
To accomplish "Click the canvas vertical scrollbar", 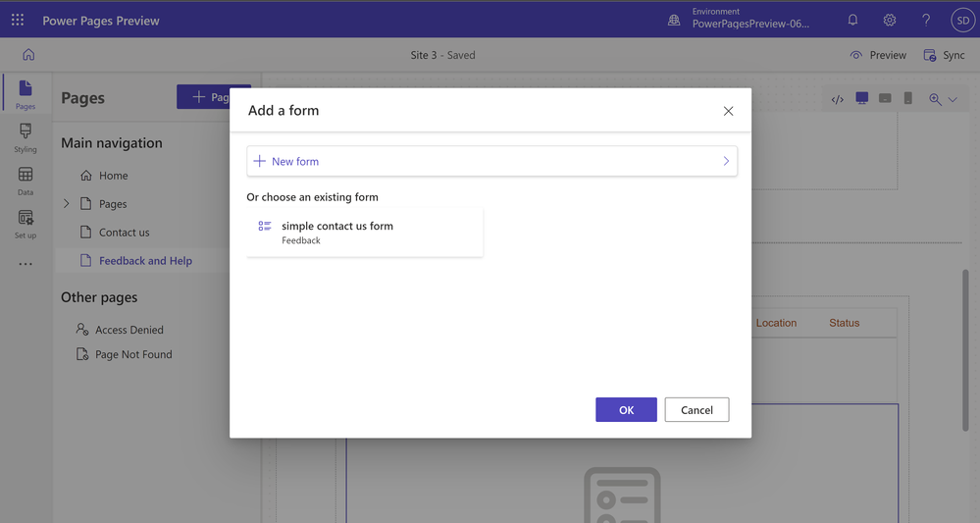I will [965, 350].
